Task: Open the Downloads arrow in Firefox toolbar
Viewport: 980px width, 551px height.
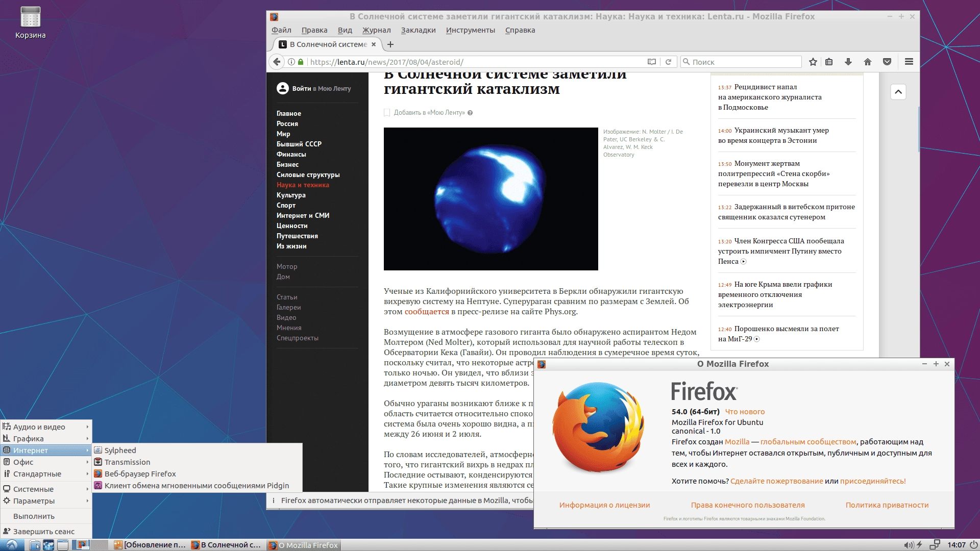Action: tap(848, 62)
